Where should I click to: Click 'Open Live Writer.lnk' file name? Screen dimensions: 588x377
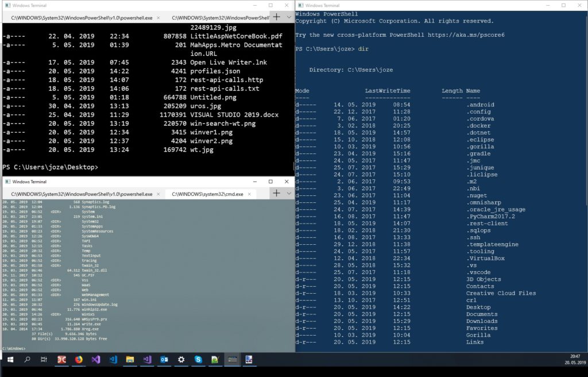click(229, 62)
